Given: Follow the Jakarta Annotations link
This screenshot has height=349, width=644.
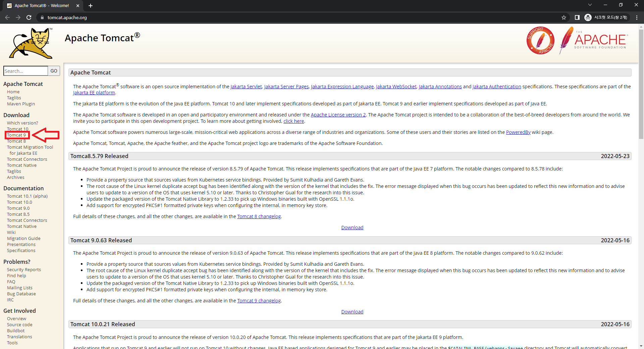Looking at the screenshot, I should coord(440,87).
